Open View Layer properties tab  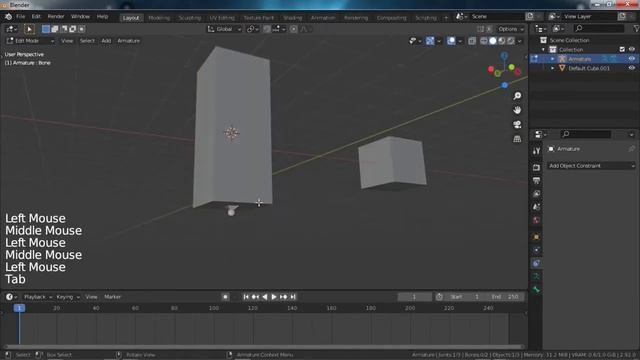[536, 194]
